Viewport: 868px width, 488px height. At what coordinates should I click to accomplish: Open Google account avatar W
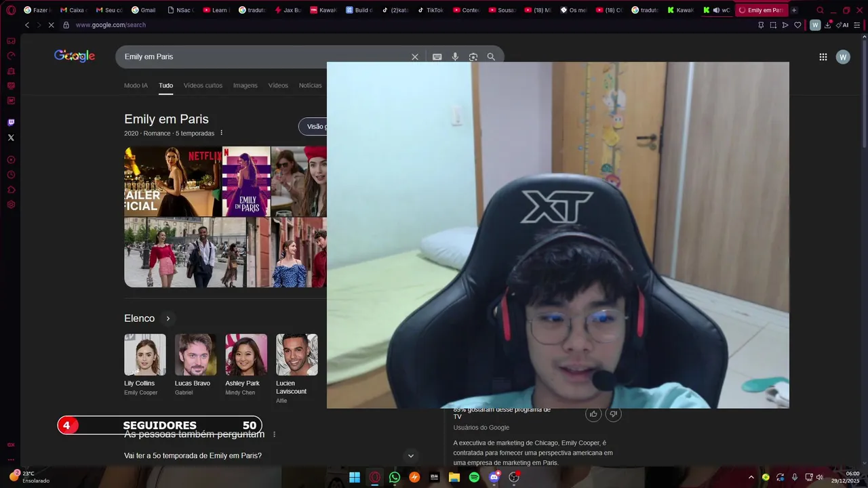click(843, 57)
